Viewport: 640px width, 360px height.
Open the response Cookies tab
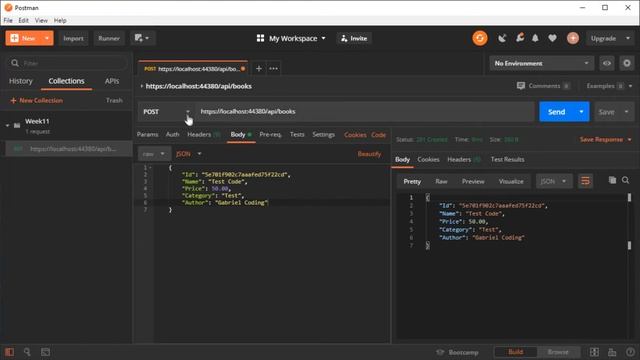coord(428,159)
